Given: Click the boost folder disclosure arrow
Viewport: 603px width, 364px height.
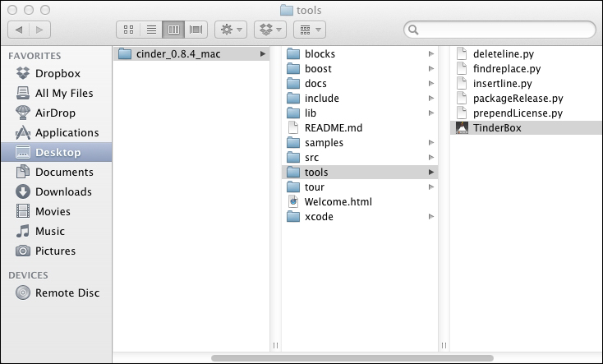Looking at the screenshot, I should (431, 68).
